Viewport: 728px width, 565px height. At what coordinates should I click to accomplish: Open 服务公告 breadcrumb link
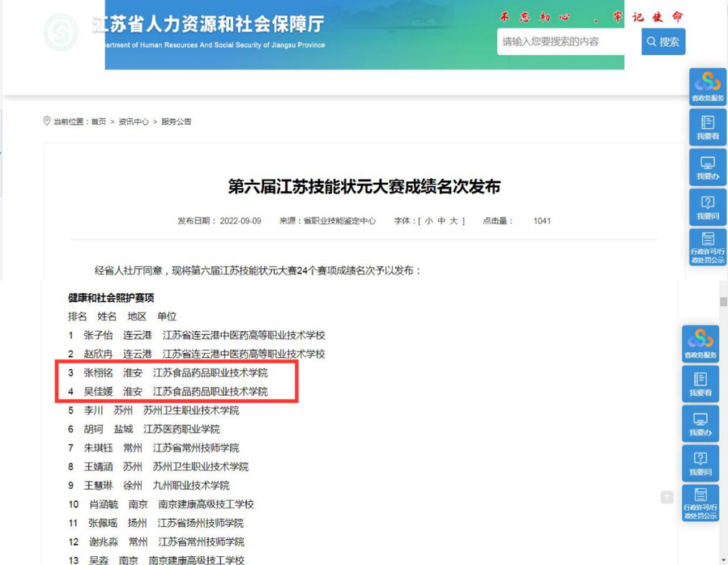176,121
